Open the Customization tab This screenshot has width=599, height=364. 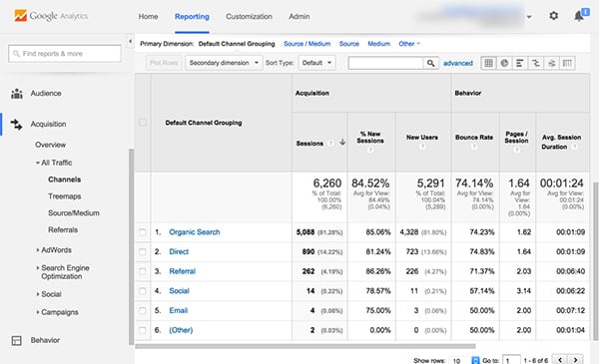click(x=249, y=16)
